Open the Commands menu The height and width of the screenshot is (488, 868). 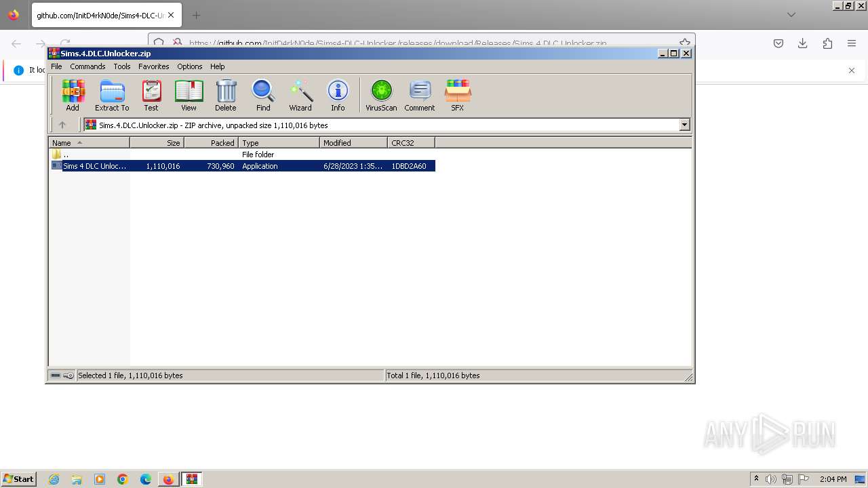click(87, 66)
